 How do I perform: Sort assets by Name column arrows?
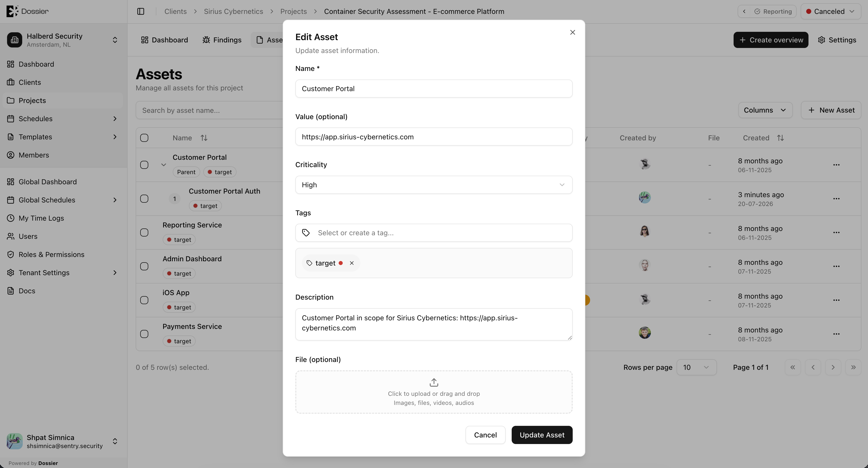tap(204, 138)
